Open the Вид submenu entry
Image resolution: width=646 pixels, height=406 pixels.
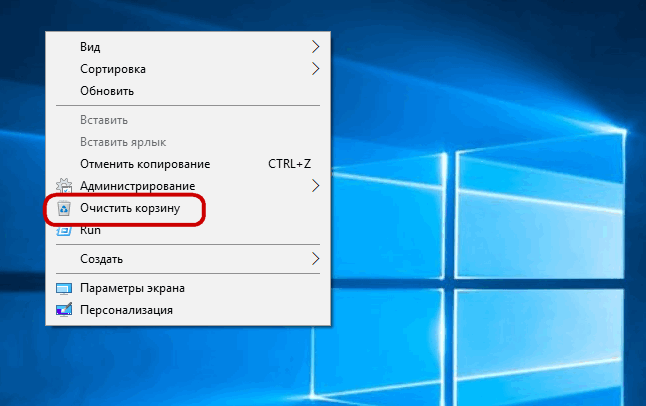click(x=188, y=47)
